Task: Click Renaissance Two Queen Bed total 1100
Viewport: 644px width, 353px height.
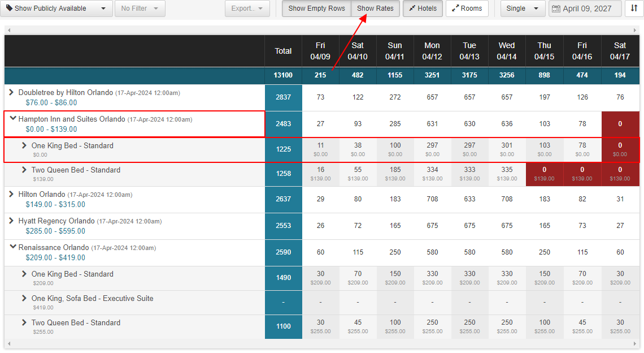Action: [x=284, y=326]
